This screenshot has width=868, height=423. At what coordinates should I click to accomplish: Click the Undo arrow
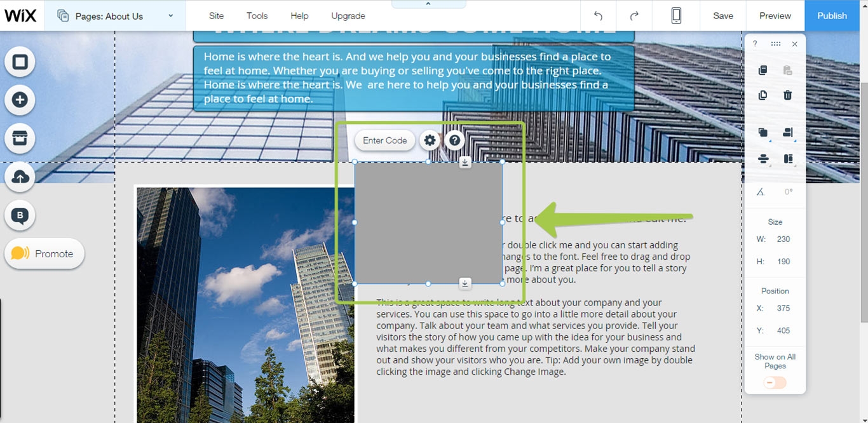coord(598,16)
